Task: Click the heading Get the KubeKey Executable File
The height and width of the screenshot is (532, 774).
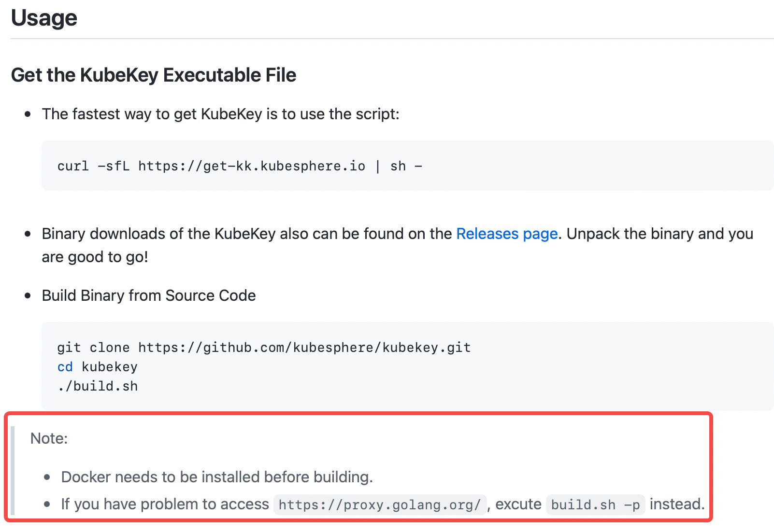Action: click(x=154, y=75)
